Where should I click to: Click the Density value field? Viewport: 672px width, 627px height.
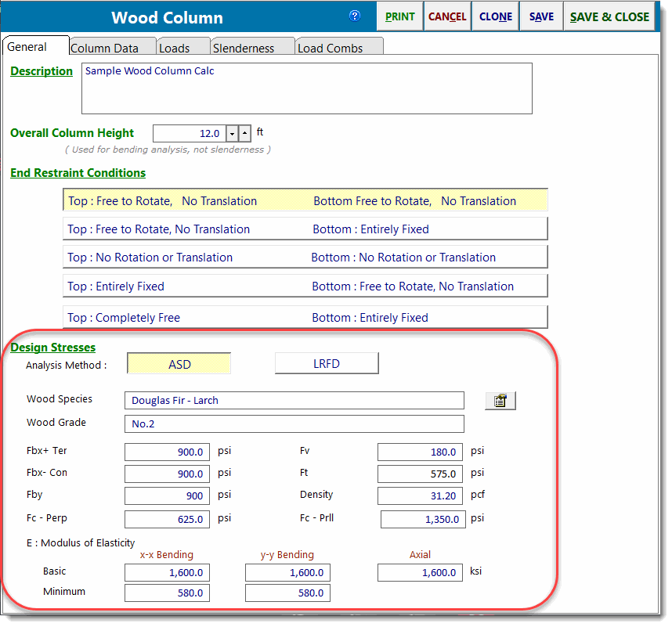[421, 495]
